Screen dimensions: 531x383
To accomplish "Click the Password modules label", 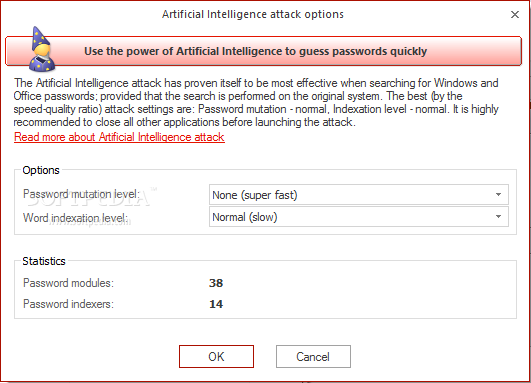I will click(x=68, y=283).
